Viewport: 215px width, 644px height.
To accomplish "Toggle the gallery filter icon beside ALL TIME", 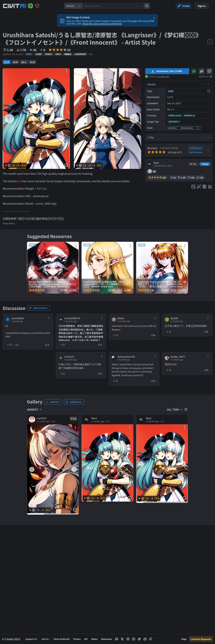I will click(x=186, y=409).
